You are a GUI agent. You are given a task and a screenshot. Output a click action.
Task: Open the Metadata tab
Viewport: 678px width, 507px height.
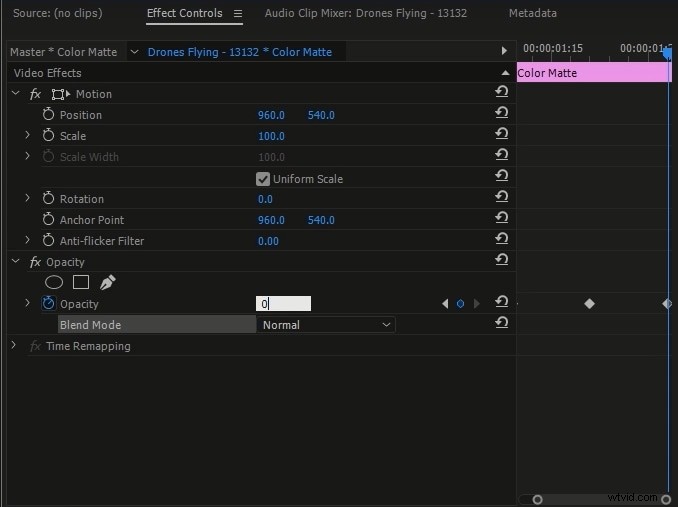click(x=533, y=13)
